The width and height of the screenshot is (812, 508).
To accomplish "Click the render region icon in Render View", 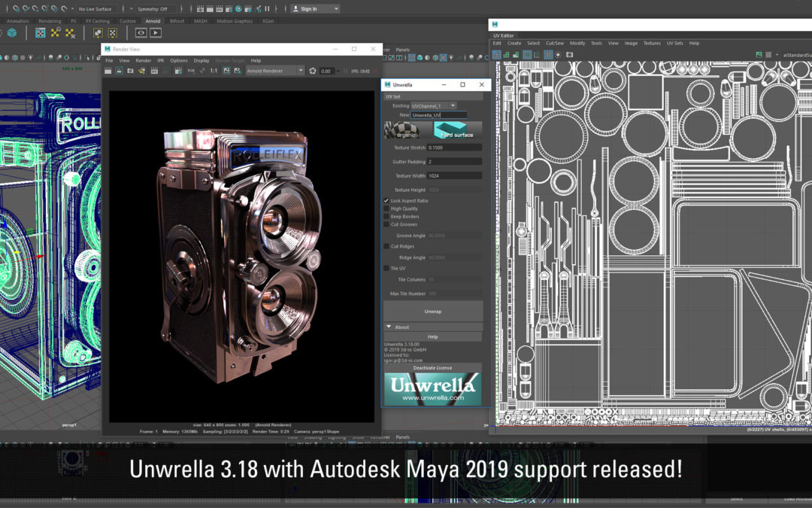I will (x=119, y=71).
